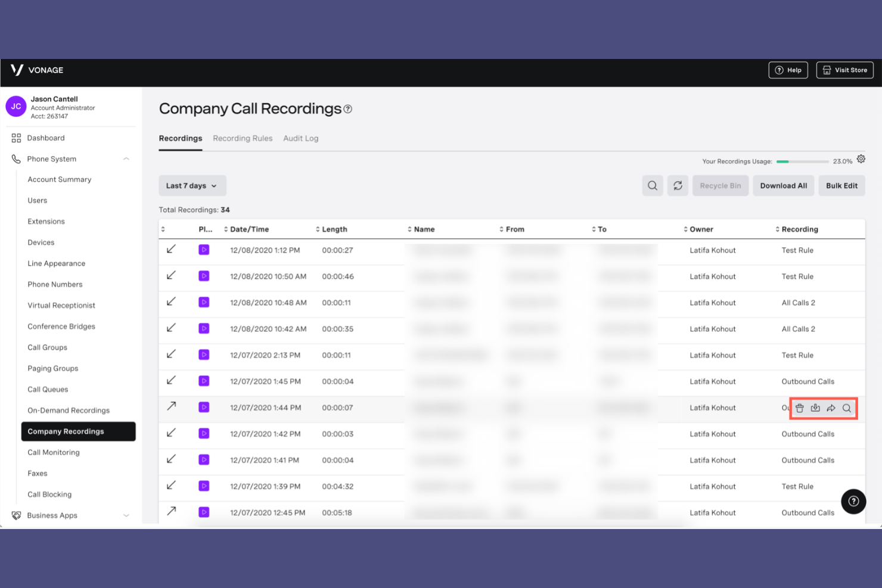Collapse the Phone System section
This screenshot has height=588, width=882.
tap(126, 158)
